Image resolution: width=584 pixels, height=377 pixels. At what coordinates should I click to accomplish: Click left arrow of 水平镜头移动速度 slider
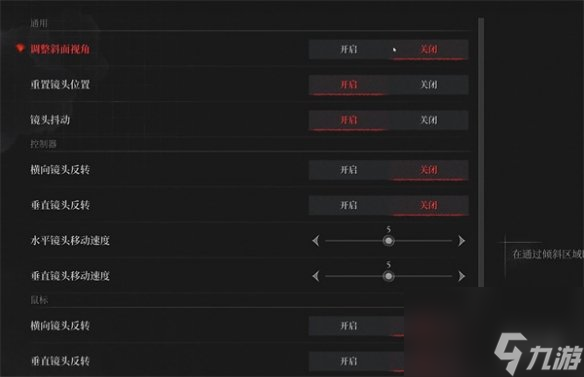(316, 241)
